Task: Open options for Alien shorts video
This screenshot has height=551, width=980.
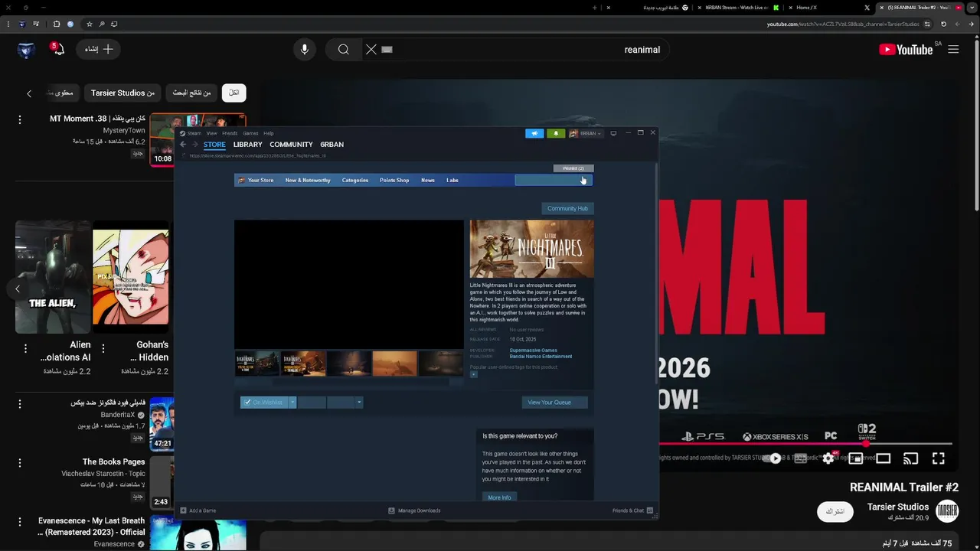Action: [x=25, y=348]
